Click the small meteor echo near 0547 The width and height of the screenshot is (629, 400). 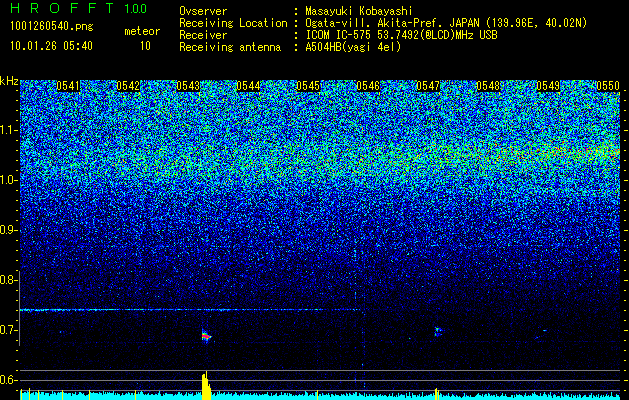(438, 331)
